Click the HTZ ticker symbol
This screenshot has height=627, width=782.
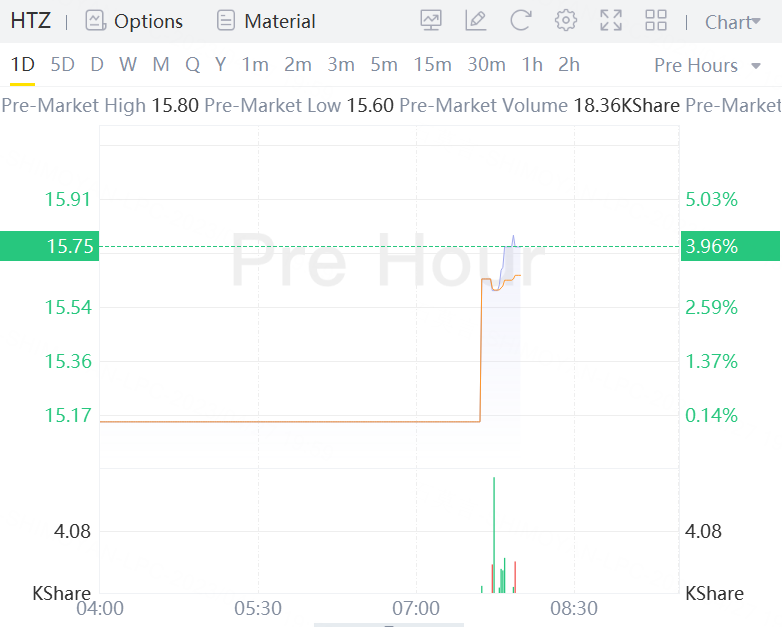tap(30, 21)
